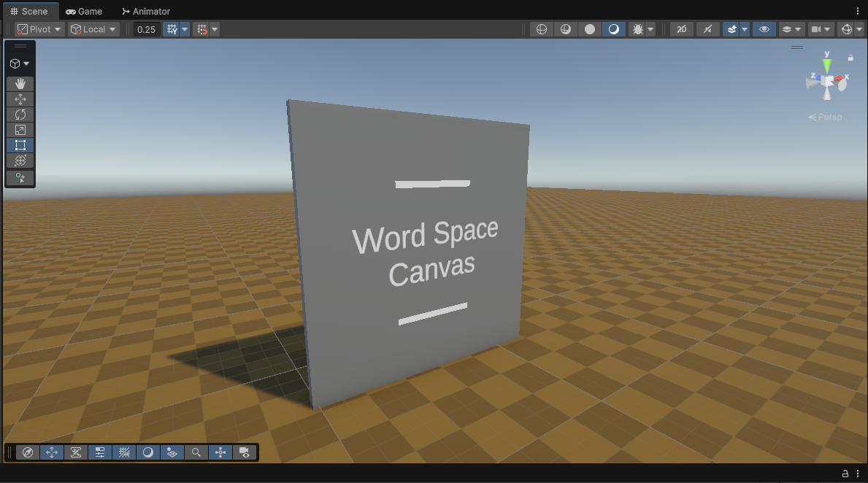Toggle scene lighting button
This screenshot has height=483, width=868.
tap(707, 29)
